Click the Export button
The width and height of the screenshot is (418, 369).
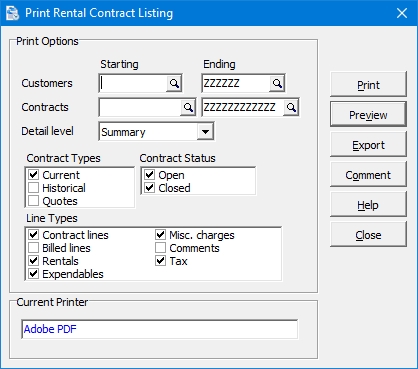click(x=368, y=144)
